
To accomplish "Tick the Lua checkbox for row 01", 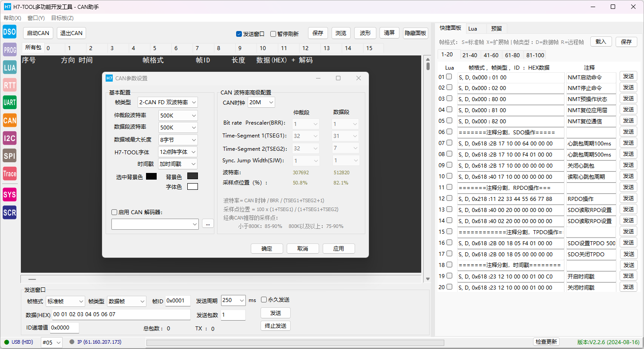I will tap(449, 76).
